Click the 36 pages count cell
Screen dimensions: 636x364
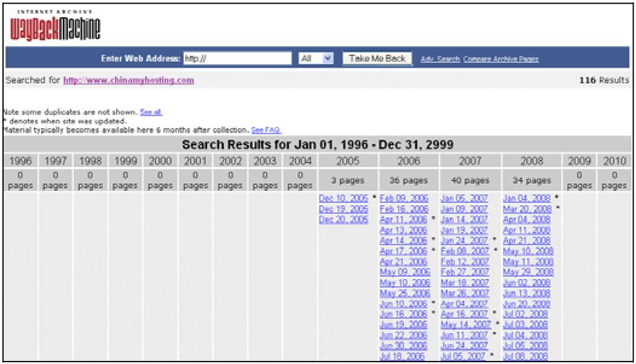[x=409, y=180]
